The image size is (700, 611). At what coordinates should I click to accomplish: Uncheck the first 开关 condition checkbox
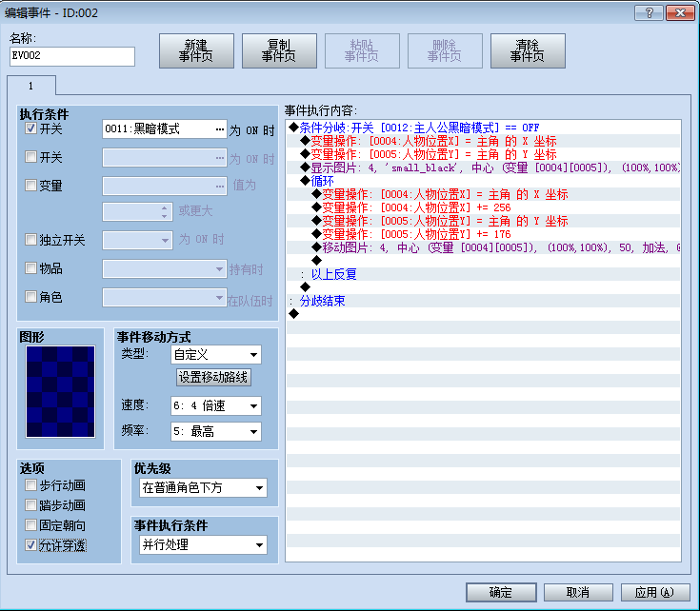click(30, 128)
